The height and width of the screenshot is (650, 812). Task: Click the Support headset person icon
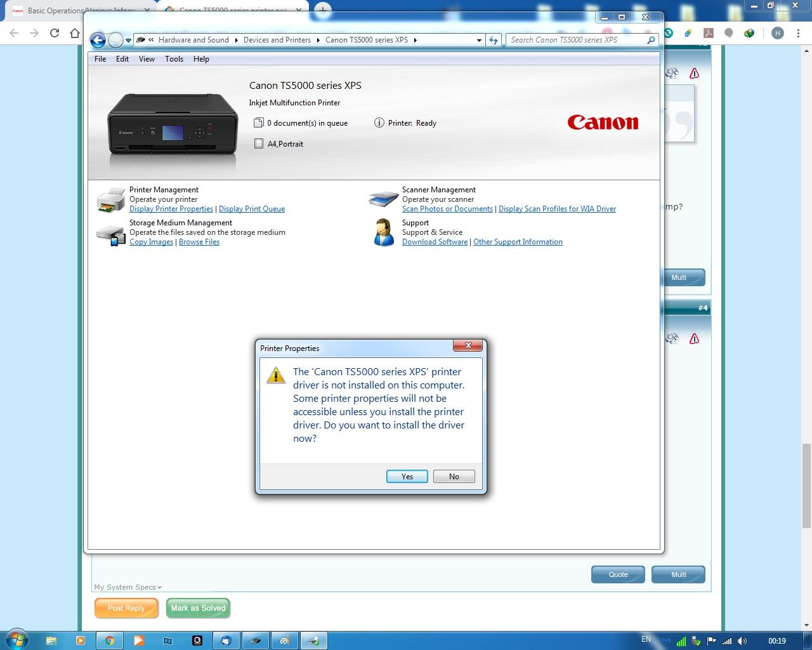pos(383,232)
